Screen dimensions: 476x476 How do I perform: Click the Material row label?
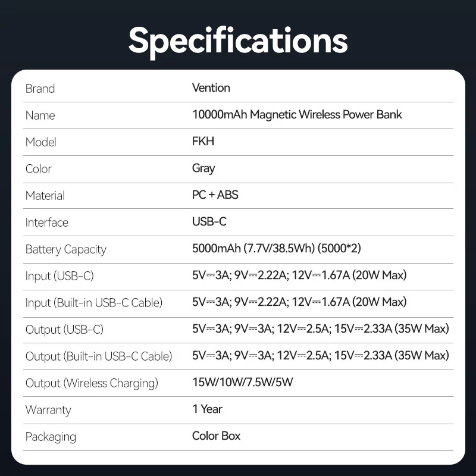pos(45,196)
